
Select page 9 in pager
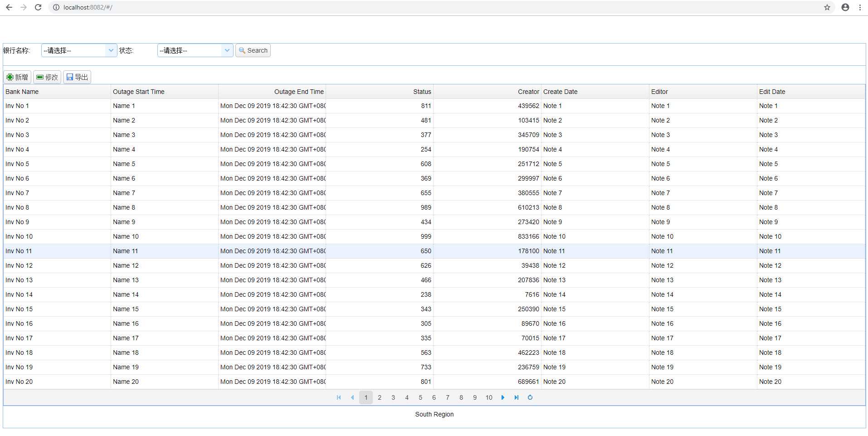click(x=475, y=397)
